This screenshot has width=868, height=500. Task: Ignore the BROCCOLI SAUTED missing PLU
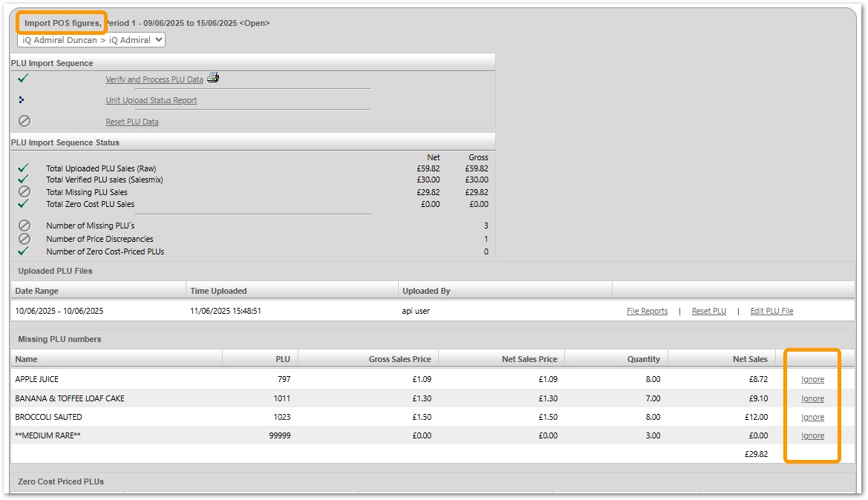(812, 417)
